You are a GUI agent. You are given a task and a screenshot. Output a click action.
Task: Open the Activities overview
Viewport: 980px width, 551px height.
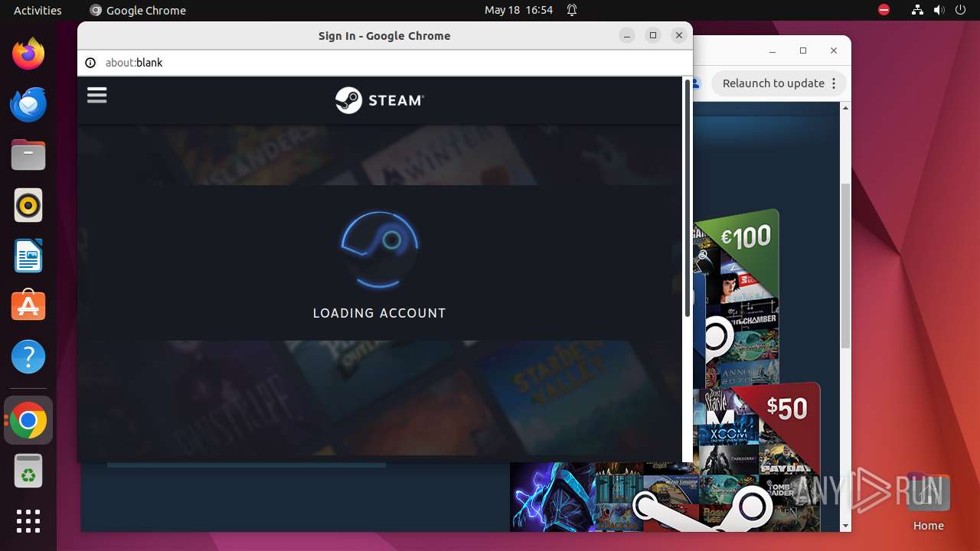click(38, 10)
